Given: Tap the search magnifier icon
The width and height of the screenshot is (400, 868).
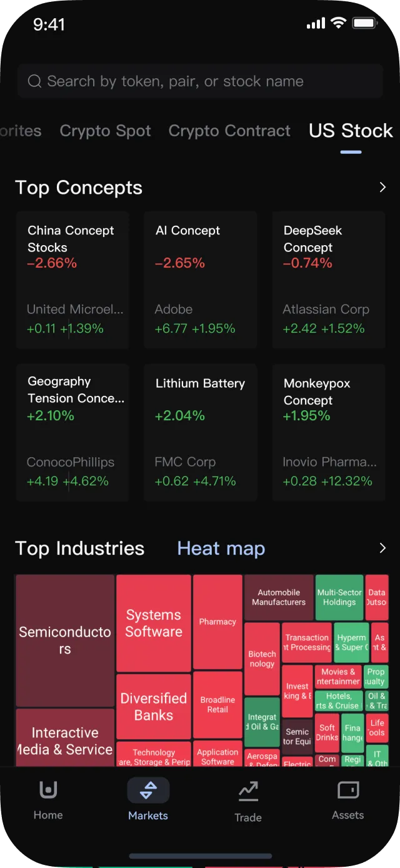Looking at the screenshot, I should click(x=35, y=81).
